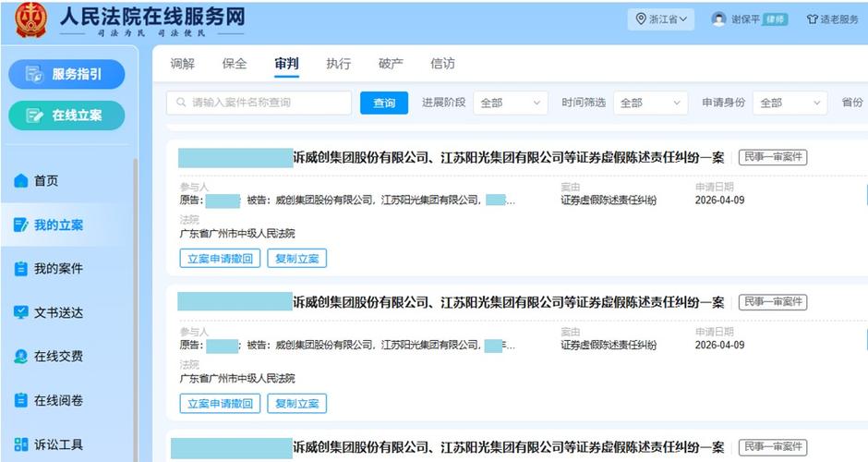Click the 人民法院在线服务网 site title

pos(152,17)
